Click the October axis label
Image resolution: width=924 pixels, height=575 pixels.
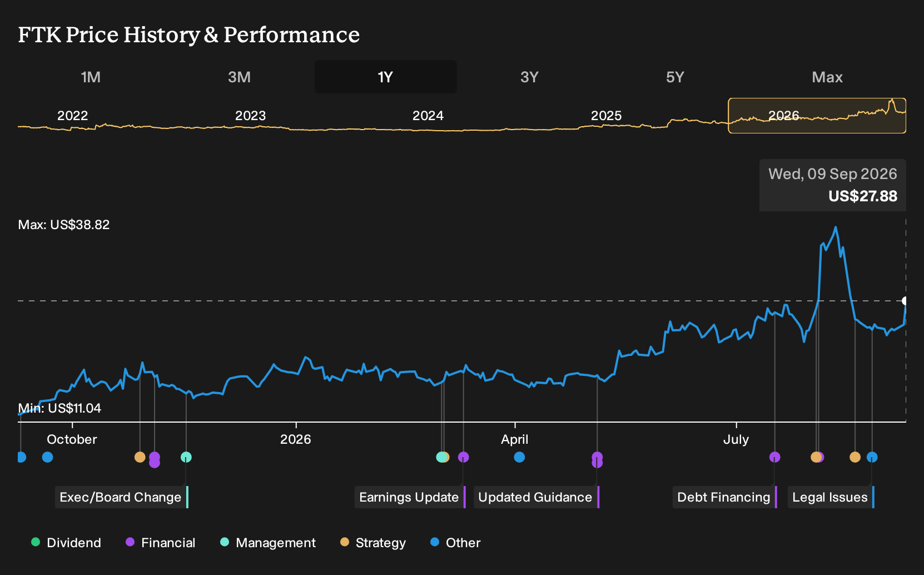[x=72, y=439]
